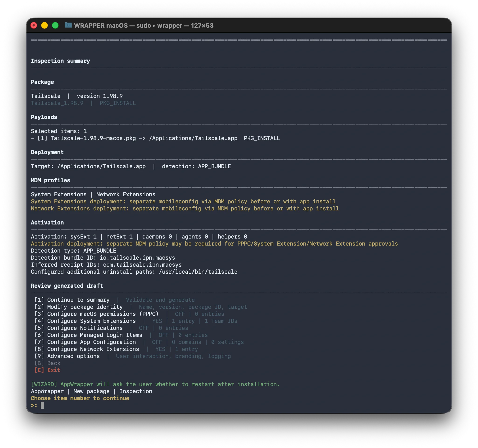Click the 'Payloads' section heading
Screen dimensions: 478x448
pos(44,117)
